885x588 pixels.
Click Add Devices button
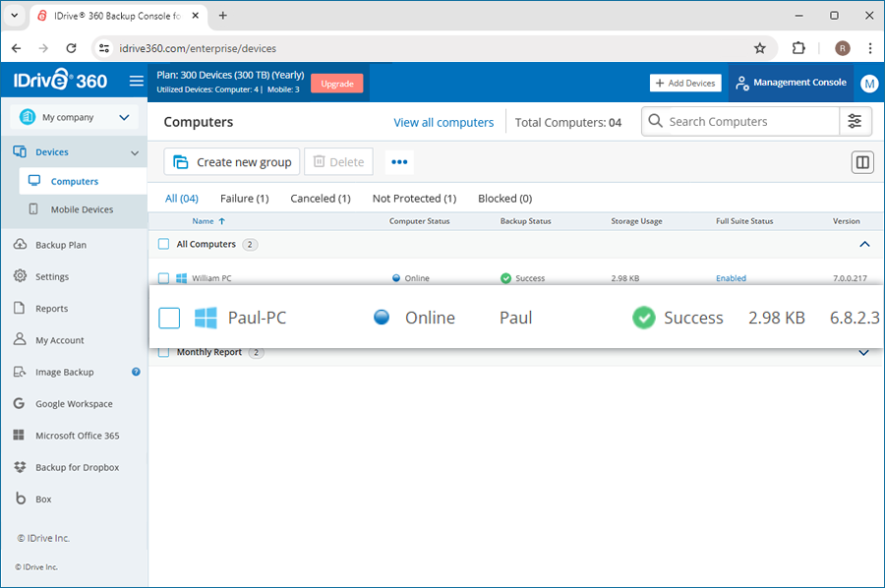[x=685, y=83]
